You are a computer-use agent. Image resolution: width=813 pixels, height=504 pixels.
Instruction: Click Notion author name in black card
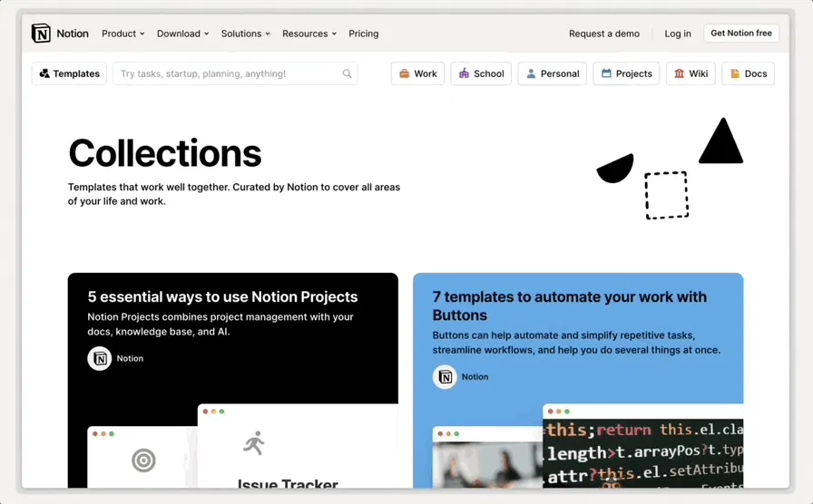(130, 358)
